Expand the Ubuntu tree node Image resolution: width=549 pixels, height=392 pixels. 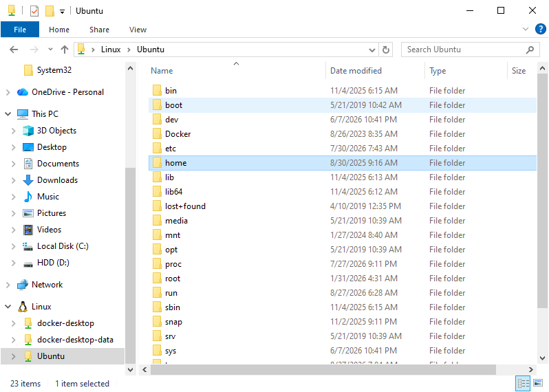[14, 356]
